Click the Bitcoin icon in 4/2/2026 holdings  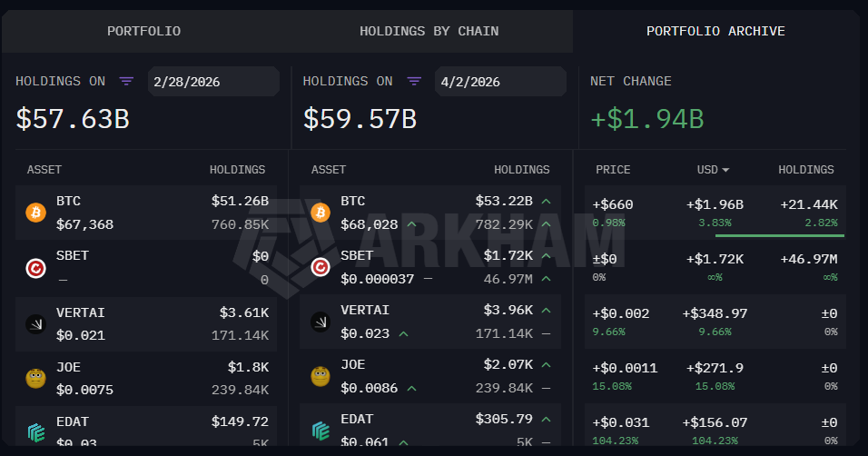click(x=321, y=213)
